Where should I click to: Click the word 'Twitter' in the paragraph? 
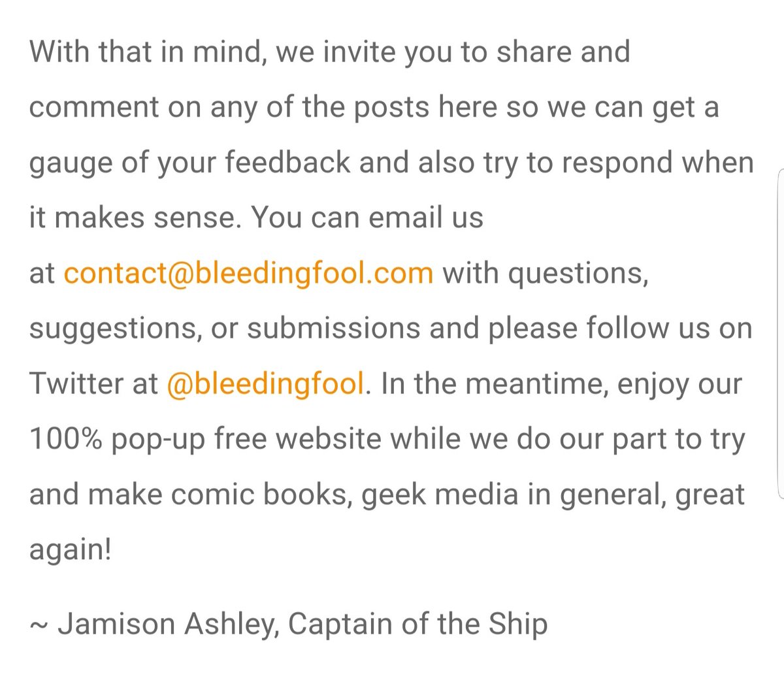pyautogui.click(x=76, y=383)
